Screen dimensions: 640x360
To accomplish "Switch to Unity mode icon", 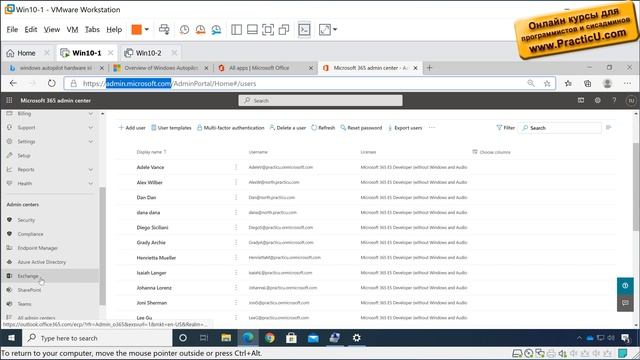I will [x=284, y=29].
